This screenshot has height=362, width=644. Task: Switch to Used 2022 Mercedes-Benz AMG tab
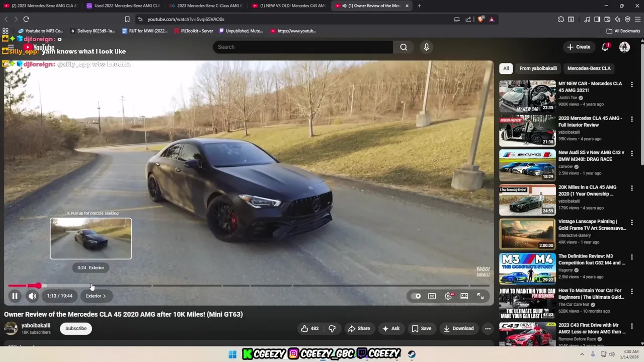coord(123,6)
